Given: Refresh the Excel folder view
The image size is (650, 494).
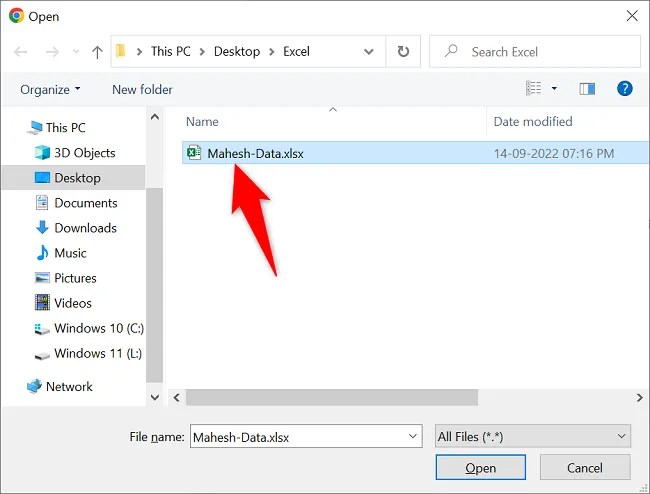Looking at the screenshot, I should [403, 51].
